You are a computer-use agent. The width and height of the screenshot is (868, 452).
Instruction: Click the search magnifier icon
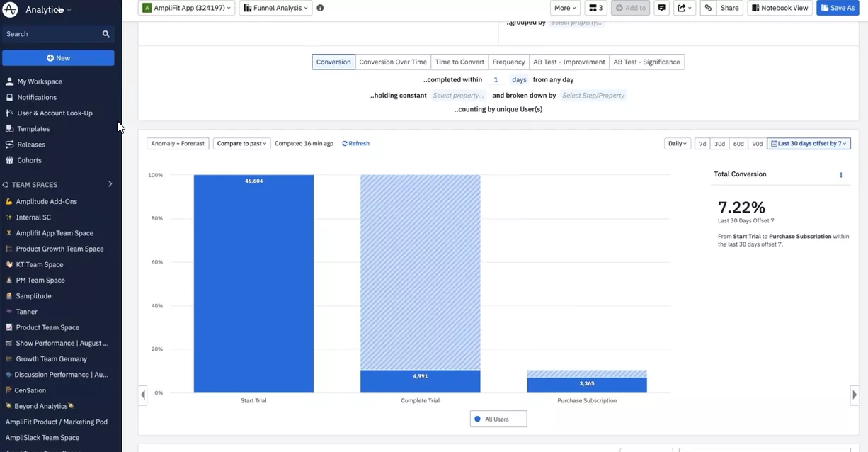[x=105, y=34]
